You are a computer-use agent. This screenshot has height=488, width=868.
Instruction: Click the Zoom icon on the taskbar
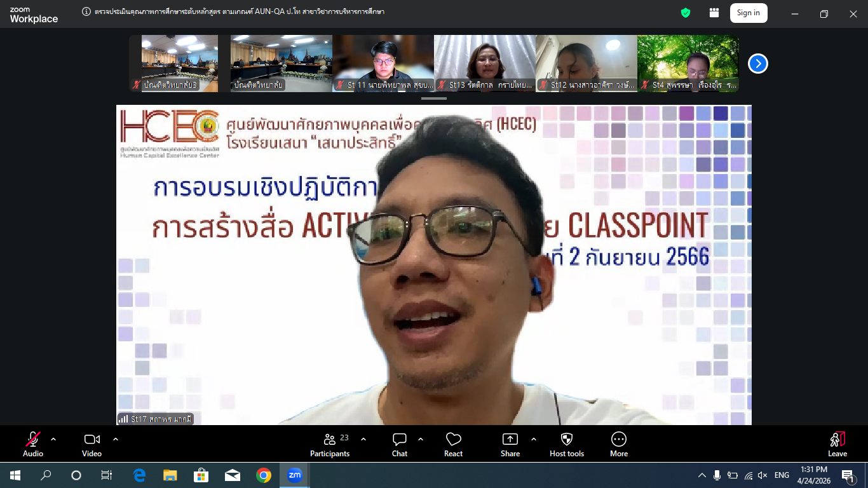tap(295, 475)
